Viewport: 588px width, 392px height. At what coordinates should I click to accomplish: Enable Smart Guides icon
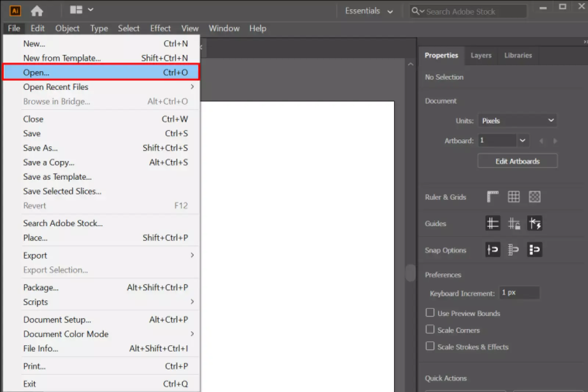coord(534,223)
